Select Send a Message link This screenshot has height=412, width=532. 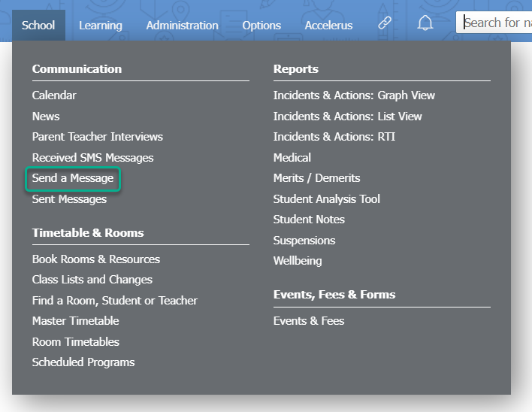[x=73, y=178]
